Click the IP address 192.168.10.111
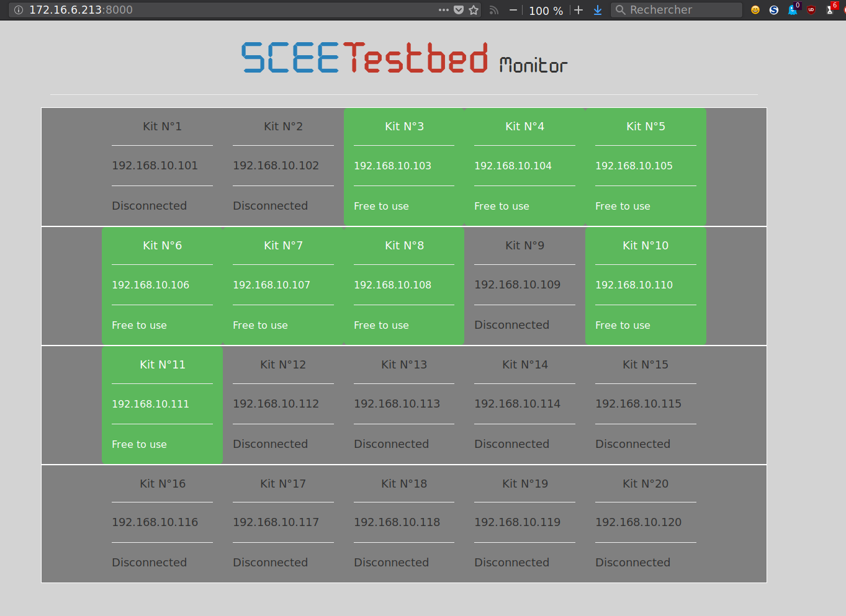 click(x=150, y=404)
